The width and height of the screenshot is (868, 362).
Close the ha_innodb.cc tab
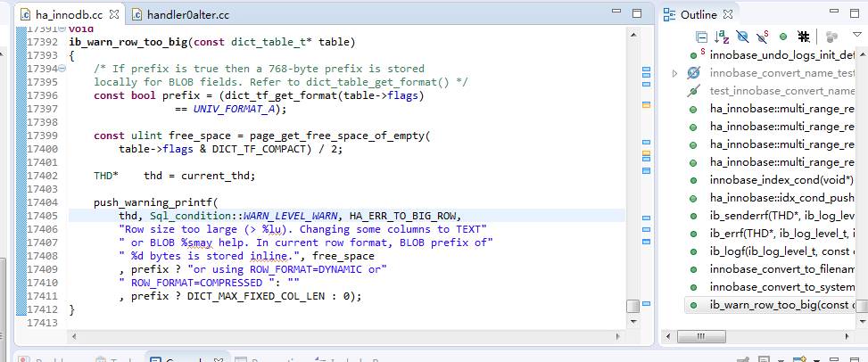pyautogui.click(x=114, y=14)
